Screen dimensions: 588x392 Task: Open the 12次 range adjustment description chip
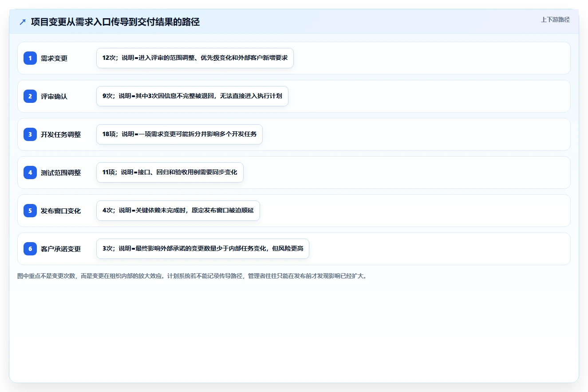(x=195, y=58)
